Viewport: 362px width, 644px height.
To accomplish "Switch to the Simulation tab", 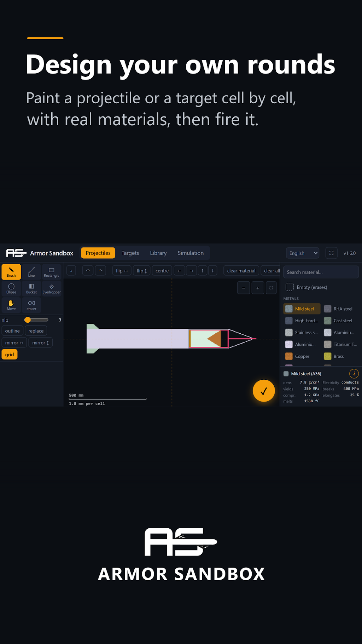I will 191,253.
